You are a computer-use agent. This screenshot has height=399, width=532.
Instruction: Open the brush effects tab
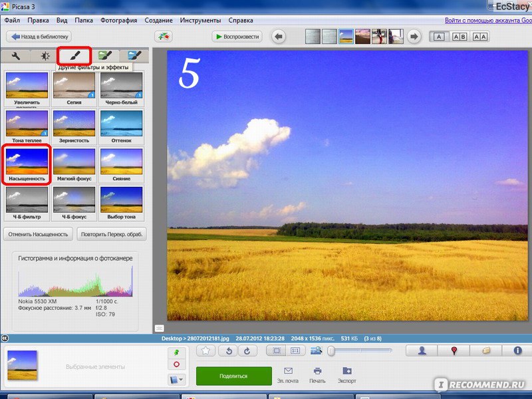74,56
